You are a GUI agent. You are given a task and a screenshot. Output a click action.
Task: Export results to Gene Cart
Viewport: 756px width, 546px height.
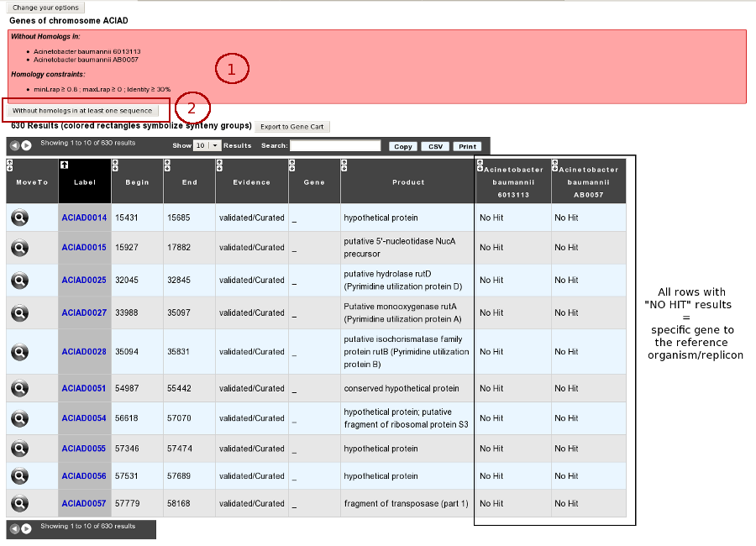(x=292, y=126)
